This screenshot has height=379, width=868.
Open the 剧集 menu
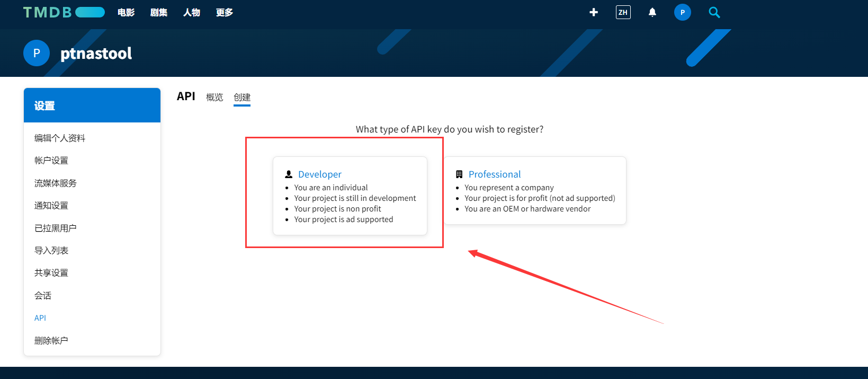point(159,12)
